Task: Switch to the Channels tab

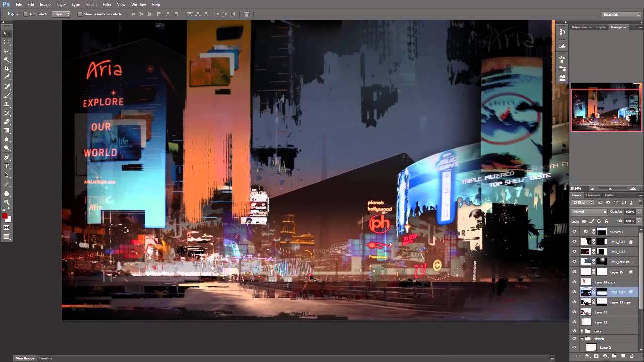Action: tap(593, 195)
